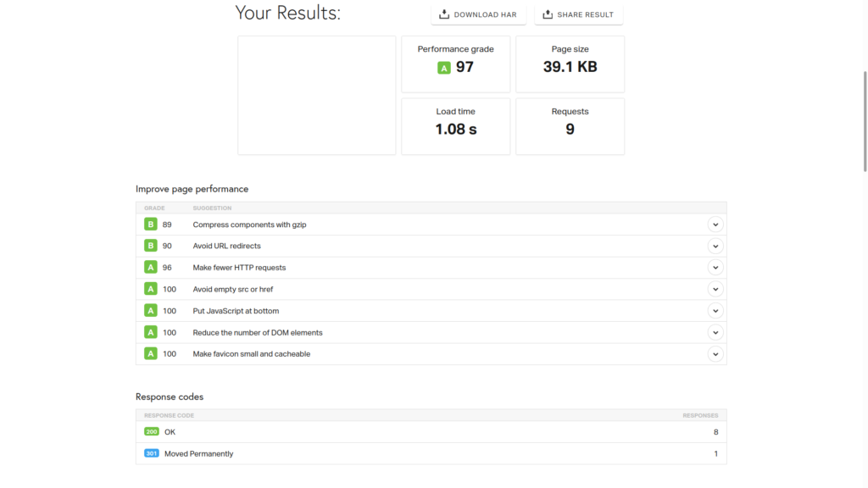
Task: Click the green 200 response code badge
Action: 152,432
